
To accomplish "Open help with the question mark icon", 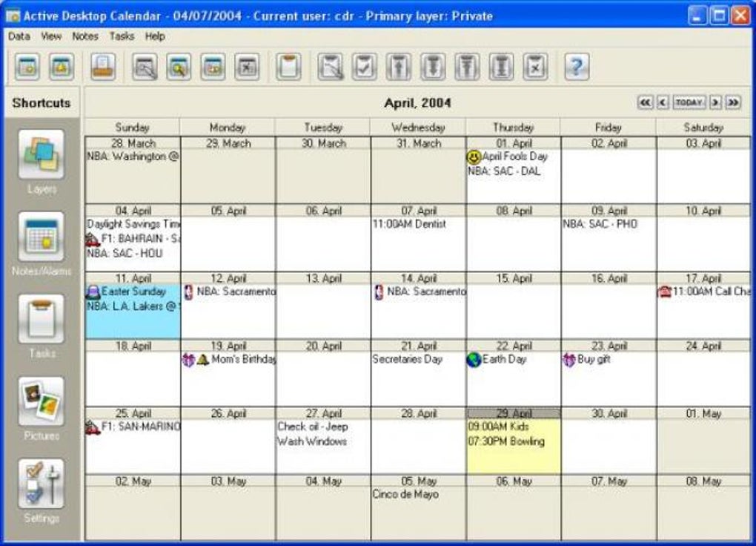I will [577, 67].
